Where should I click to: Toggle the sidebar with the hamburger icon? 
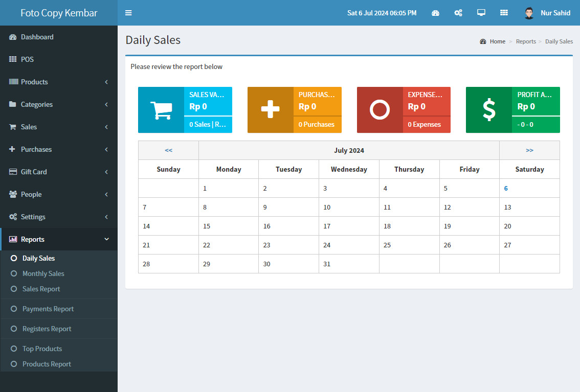coord(128,13)
